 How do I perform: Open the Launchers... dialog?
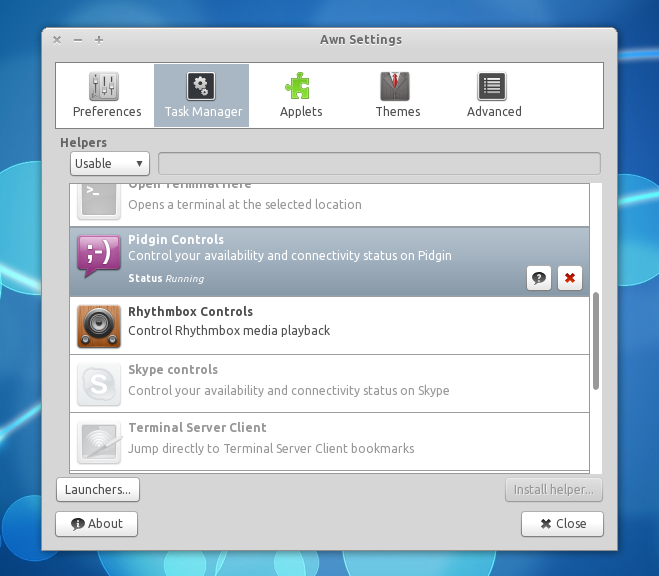pyautogui.click(x=98, y=489)
